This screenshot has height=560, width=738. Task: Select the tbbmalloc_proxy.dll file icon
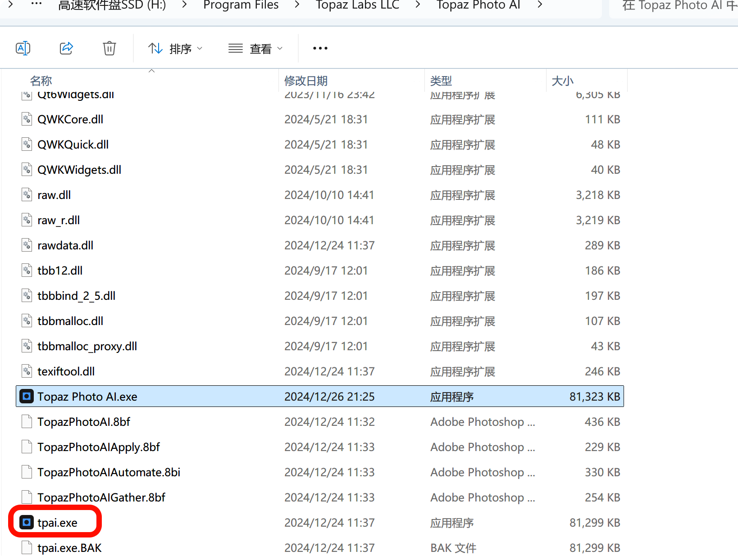[x=27, y=346]
